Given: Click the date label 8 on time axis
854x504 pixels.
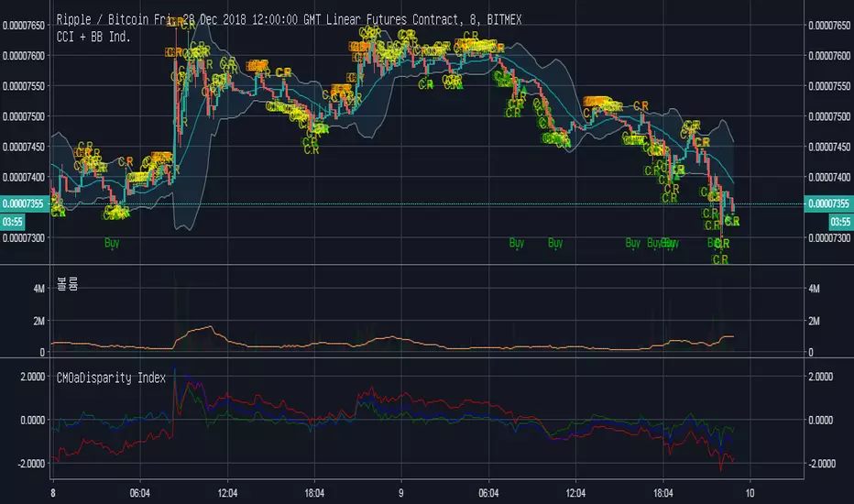Looking at the screenshot, I should point(53,490).
